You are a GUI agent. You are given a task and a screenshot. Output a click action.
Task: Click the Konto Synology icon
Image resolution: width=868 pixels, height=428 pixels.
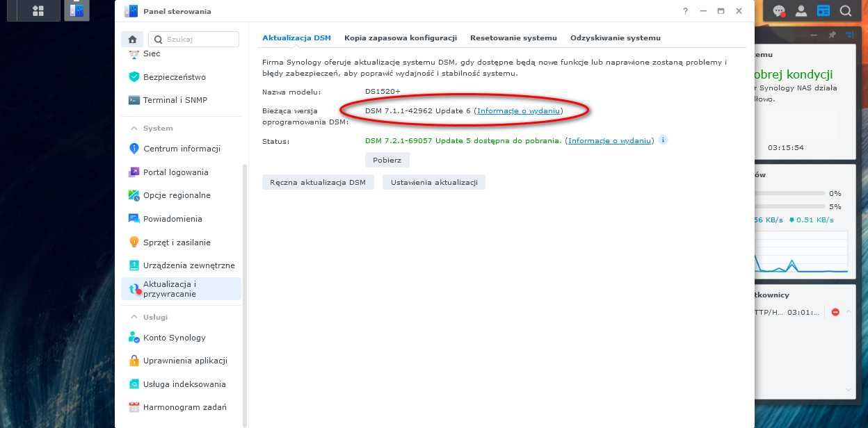(x=134, y=338)
